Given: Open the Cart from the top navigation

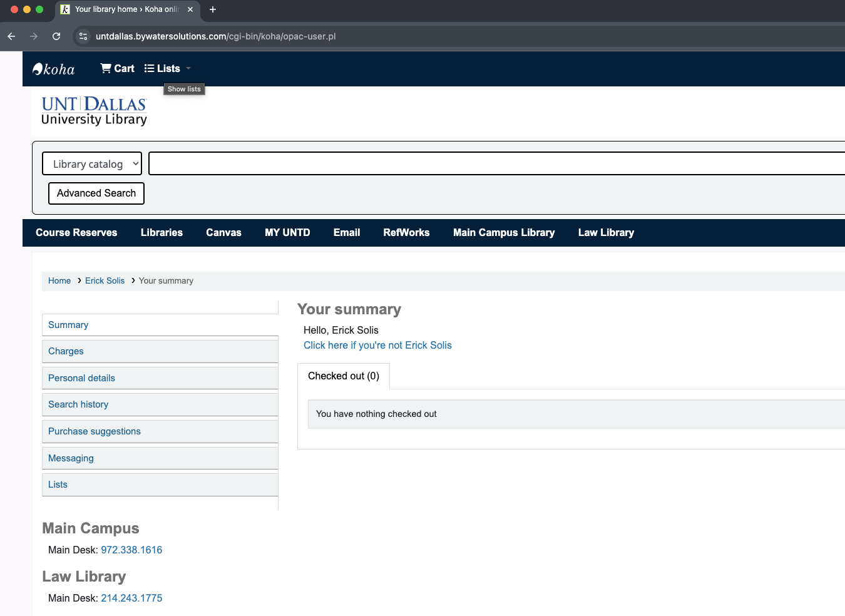Looking at the screenshot, I should 116,68.
